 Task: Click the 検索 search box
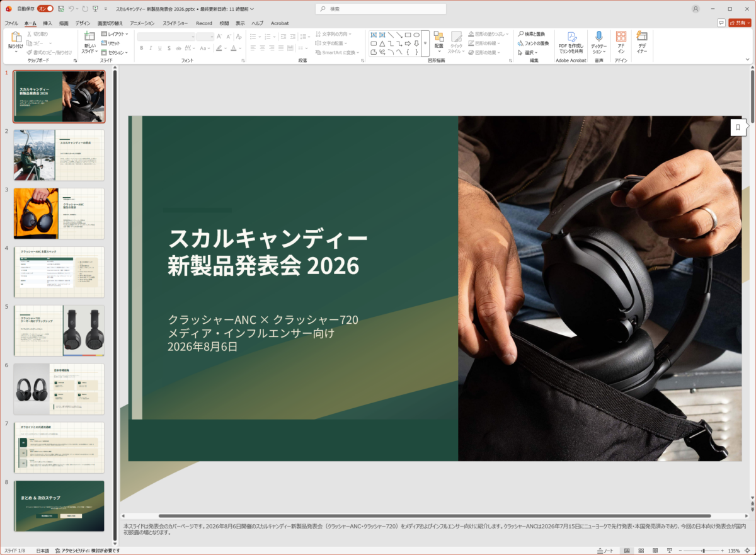(381, 9)
